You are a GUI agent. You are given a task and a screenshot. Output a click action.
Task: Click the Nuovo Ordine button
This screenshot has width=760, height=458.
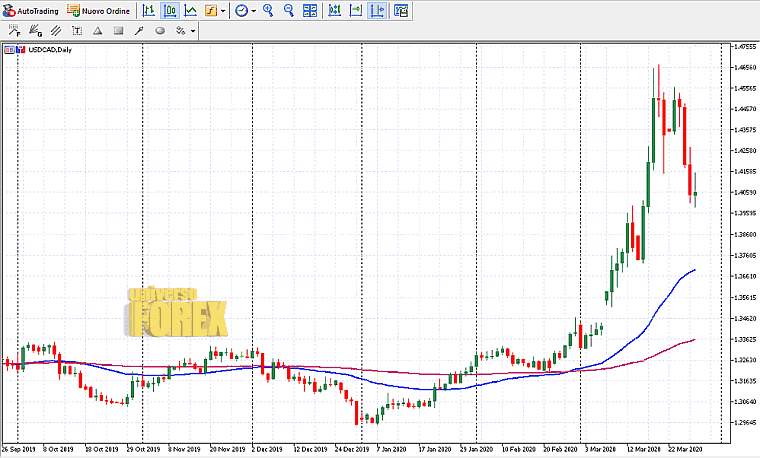pos(98,10)
